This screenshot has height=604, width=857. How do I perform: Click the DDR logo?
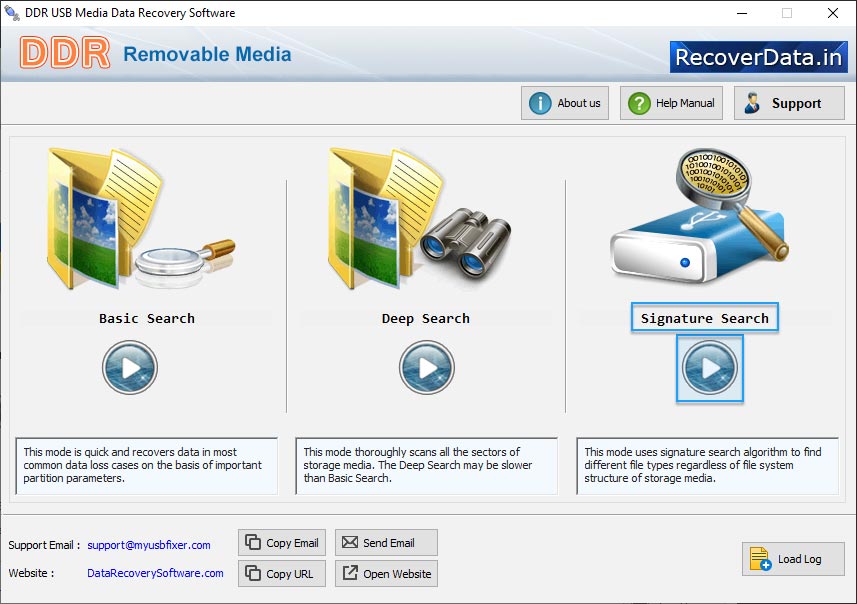[x=64, y=53]
